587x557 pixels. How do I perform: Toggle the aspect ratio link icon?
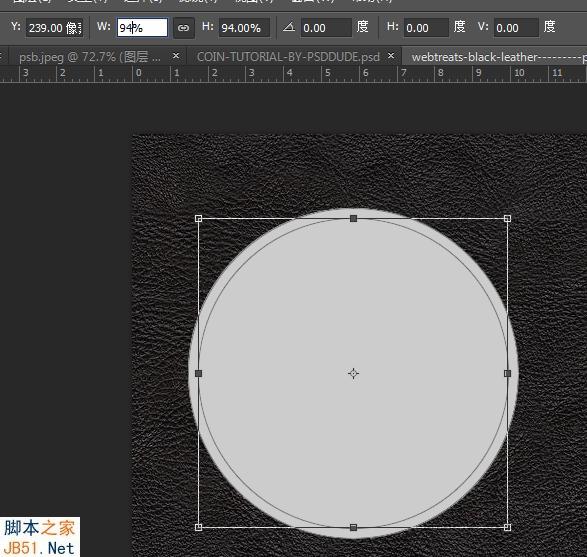coord(183,28)
